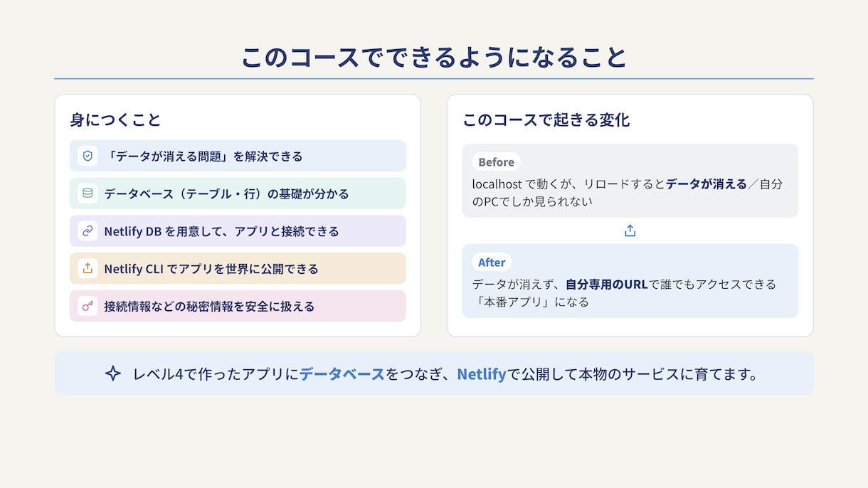
Task: Click the text Netlify DB を用意して、アプリと接続できる
Action: point(221,231)
